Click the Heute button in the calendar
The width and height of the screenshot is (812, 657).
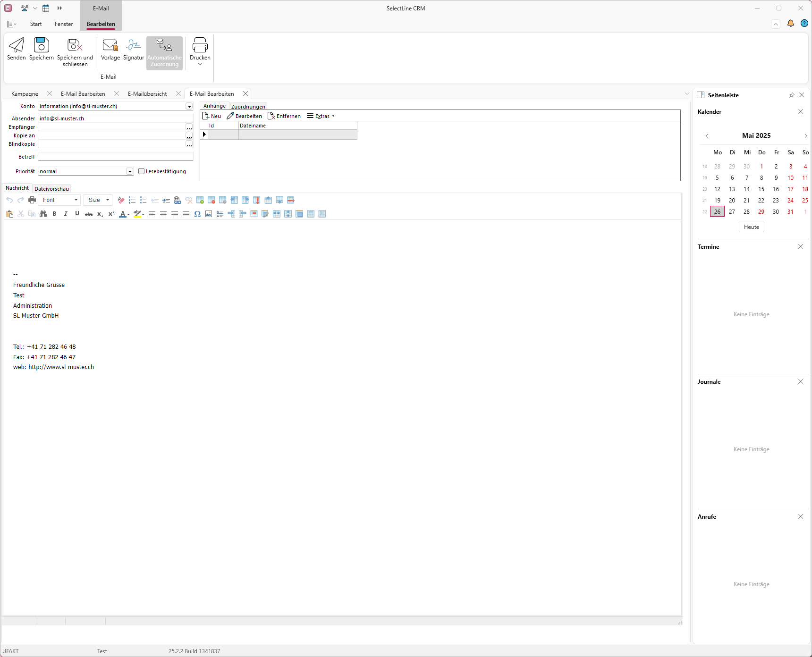(x=751, y=227)
